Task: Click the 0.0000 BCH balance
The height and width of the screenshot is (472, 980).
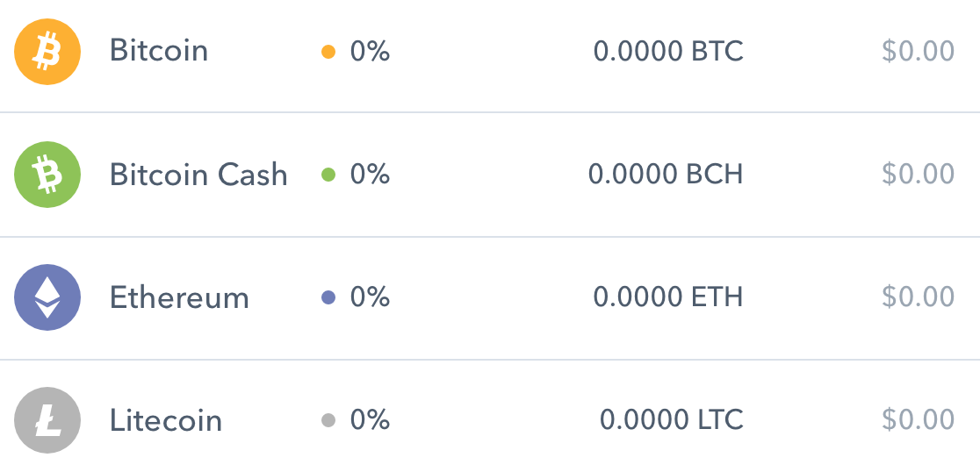Action: tap(666, 175)
